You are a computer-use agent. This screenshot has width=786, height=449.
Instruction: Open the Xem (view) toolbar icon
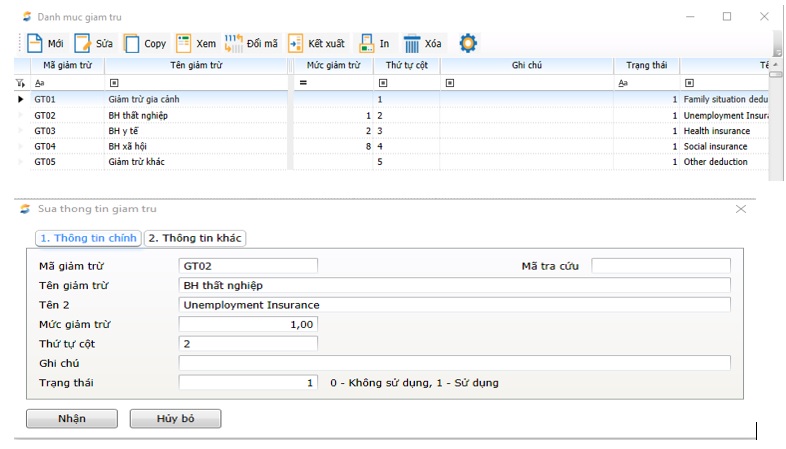click(184, 43)
